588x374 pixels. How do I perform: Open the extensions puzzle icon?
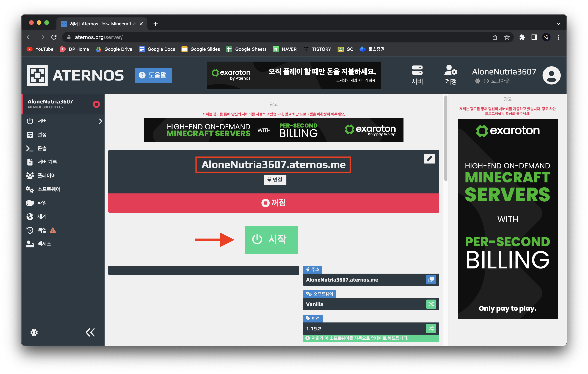click(x=522, y=37)
